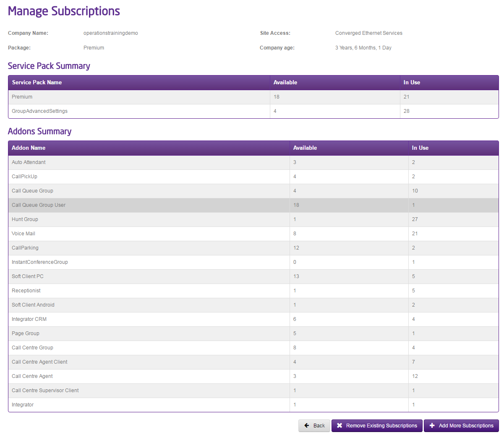Select the Hunt Group addon row
This screenshot has width=504, height=440.
(x=253, y=219)
